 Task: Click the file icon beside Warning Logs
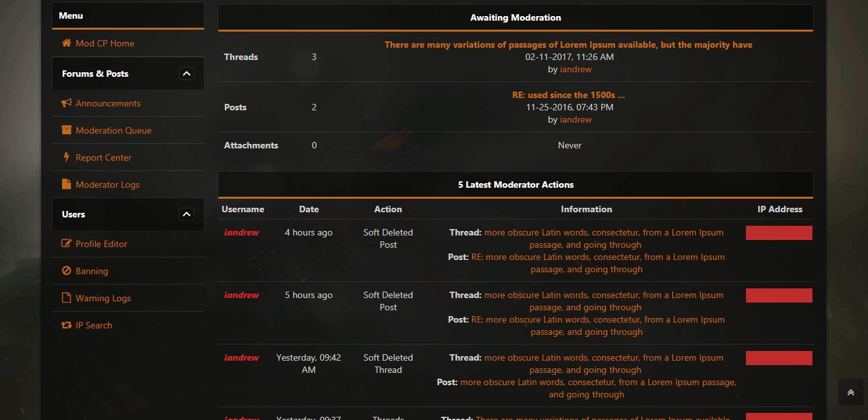coord(66,298)
